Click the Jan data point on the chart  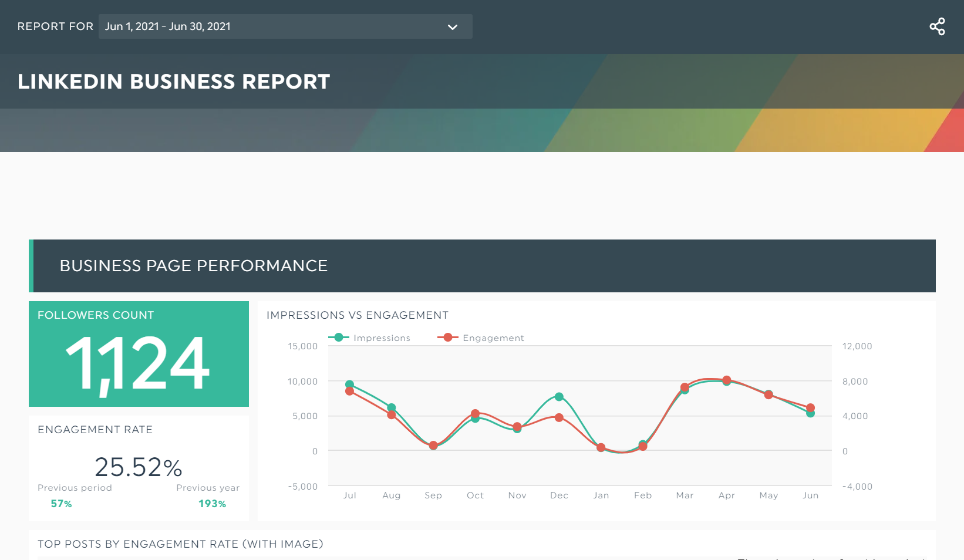click(601, 447)
